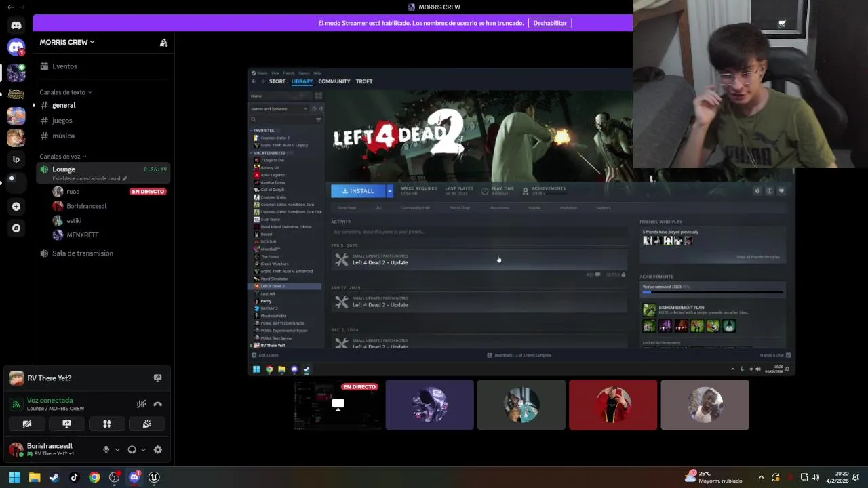This screenshot has width=868, height=488.
Task: Open the 'EN DIRECTO' badge beside ruoc
Action: pos(148,192)
